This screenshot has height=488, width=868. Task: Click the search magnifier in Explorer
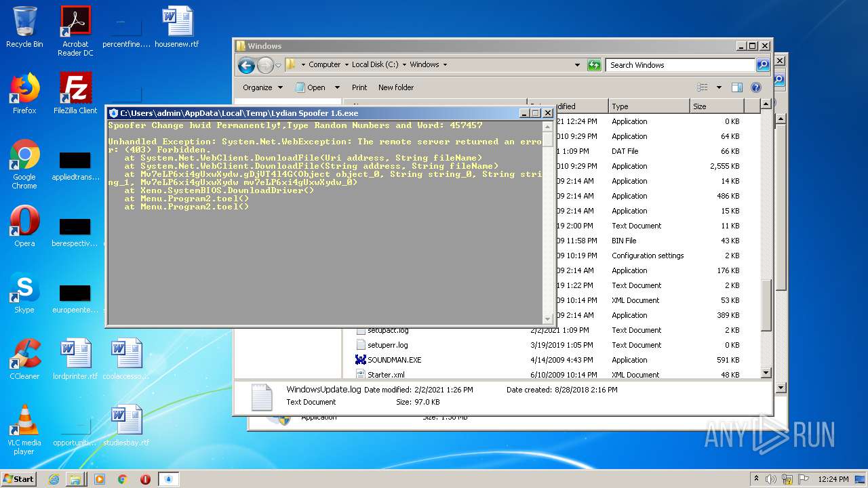pyautogui.click(x=763, y=65)
